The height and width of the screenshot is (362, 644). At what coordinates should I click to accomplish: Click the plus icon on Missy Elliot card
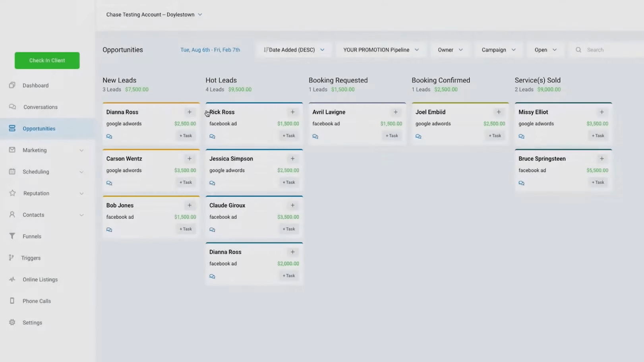[x=601, y=112]
